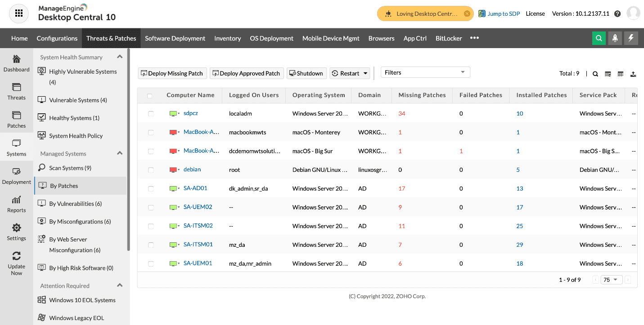644x325 pixels.
Task: Click the sdpcz computer status icon
Action: [x=173, y=114]
